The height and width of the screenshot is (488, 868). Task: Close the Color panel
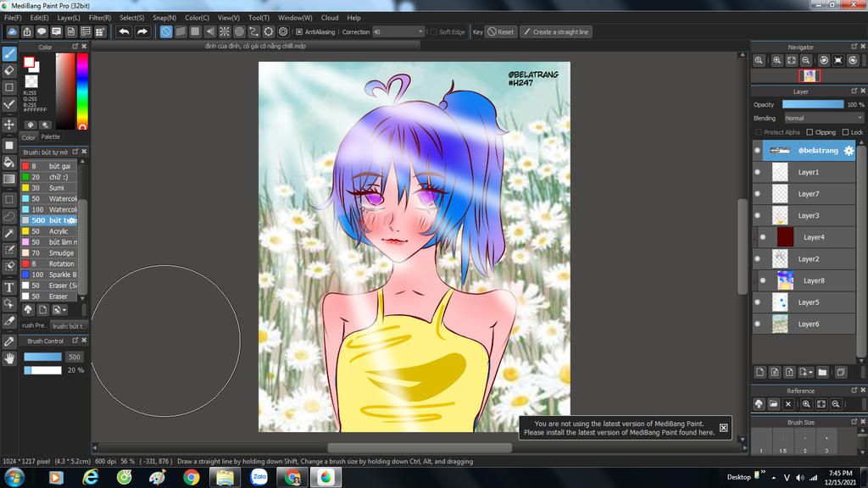(84, 47)
